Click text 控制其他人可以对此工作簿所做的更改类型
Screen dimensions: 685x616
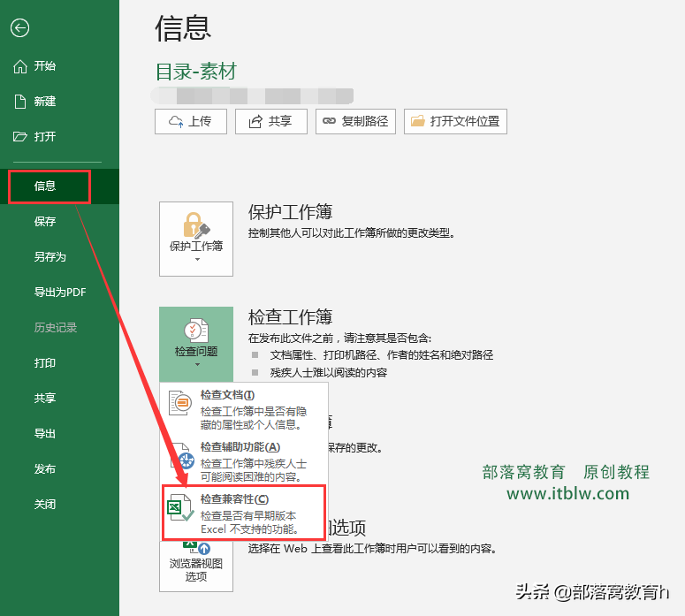(x=352, y=233)
